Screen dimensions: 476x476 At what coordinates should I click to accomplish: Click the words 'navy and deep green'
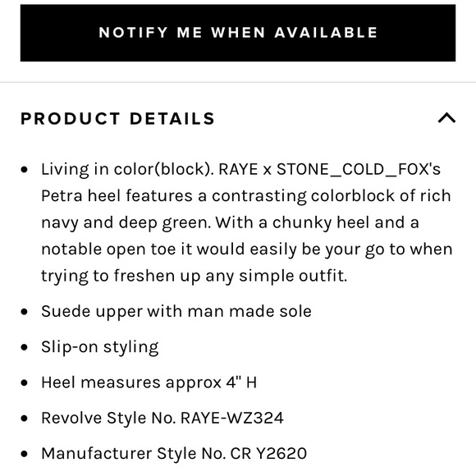126,223
